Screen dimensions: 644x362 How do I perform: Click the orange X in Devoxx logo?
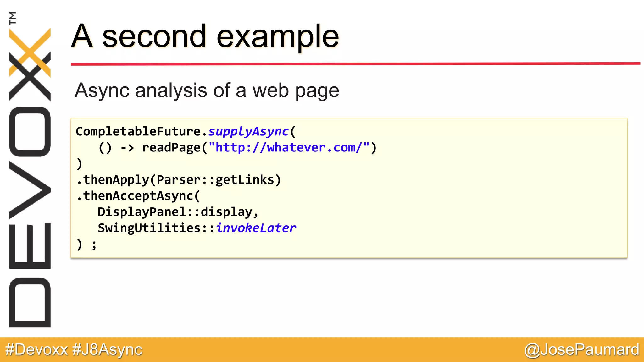click(30, 52)
